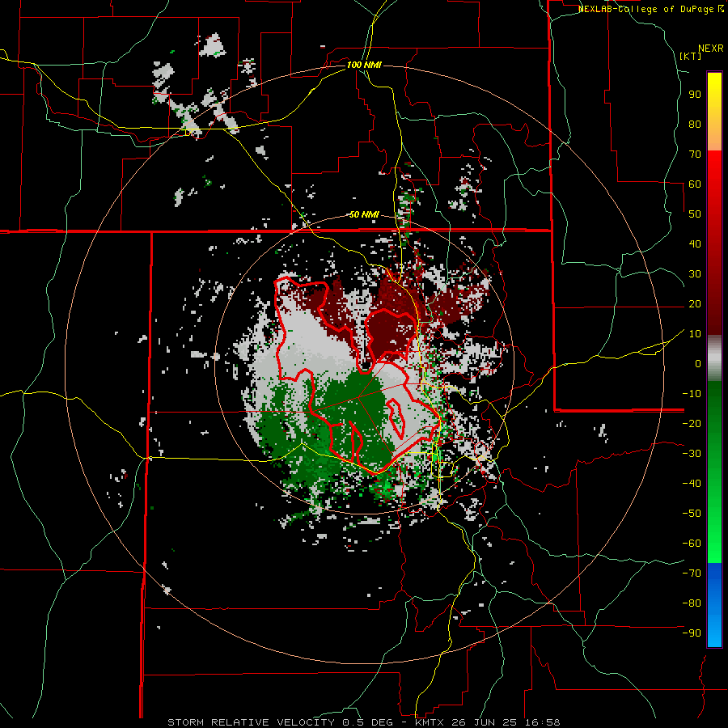This screenshot has height=728, width=728.
Task: Click the -40 scale value
Action: (x=692, y=484)
